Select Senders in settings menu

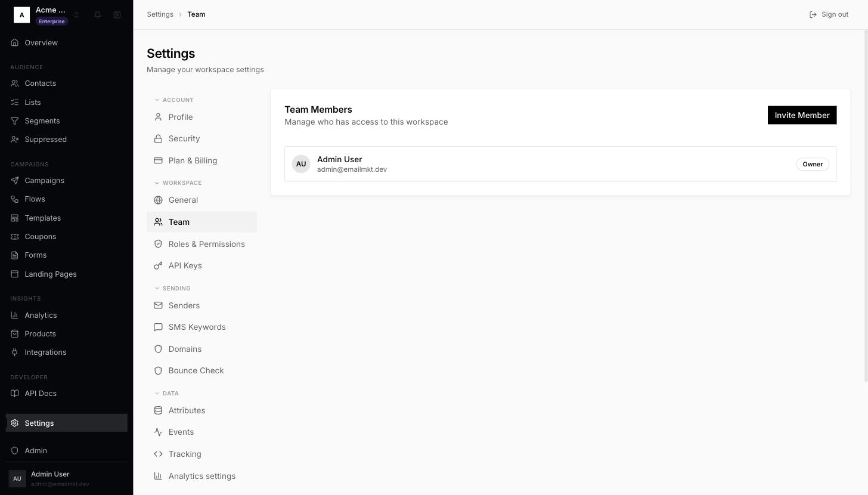pos(202,306)
